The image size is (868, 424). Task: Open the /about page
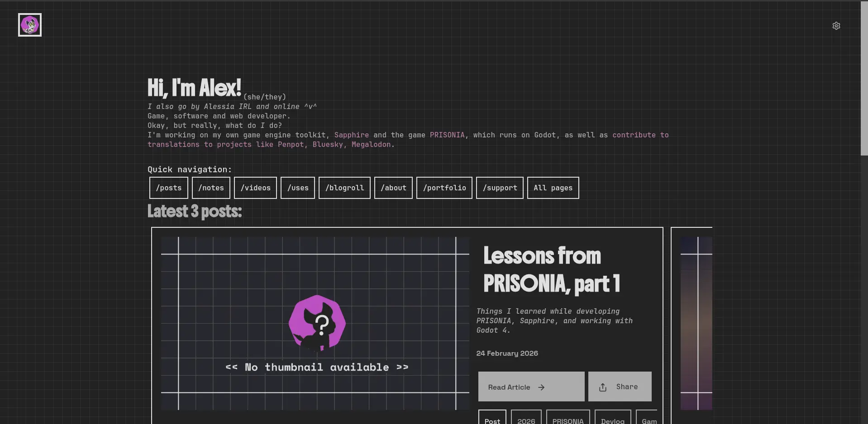[393, 188]
